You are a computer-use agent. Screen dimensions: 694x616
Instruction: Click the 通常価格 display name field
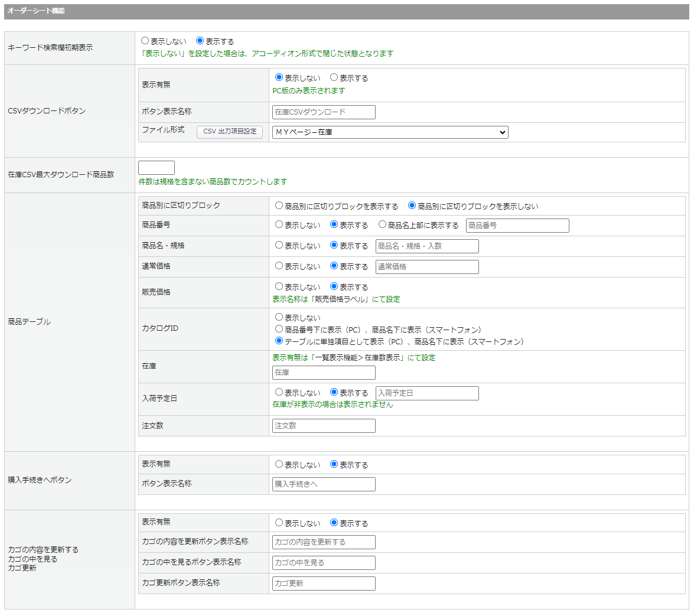[426, 267]
